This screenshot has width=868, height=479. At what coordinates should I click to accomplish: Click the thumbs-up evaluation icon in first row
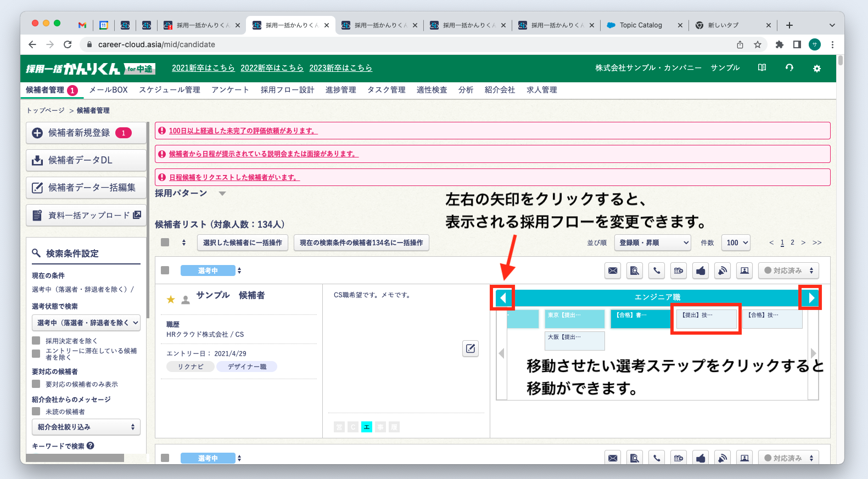[x=701, y=271]
